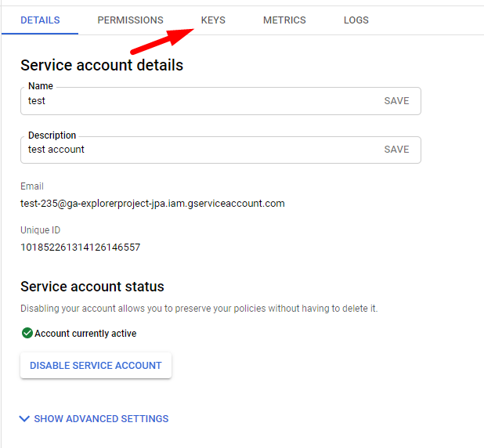Save the service account description
Image resolution: width=484 pixels, height=448 pixels.
tap(396, 150)
